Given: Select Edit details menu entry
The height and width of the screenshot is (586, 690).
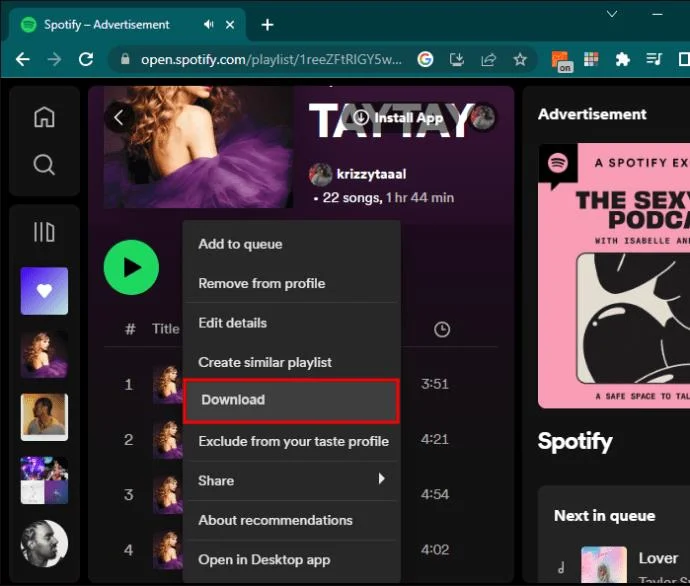Looking at the screenshot, I should pyautogui.click(x=292, y=323).
